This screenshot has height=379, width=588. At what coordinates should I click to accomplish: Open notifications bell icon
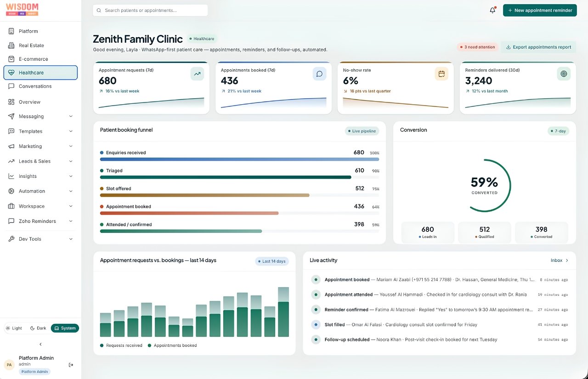492,10
